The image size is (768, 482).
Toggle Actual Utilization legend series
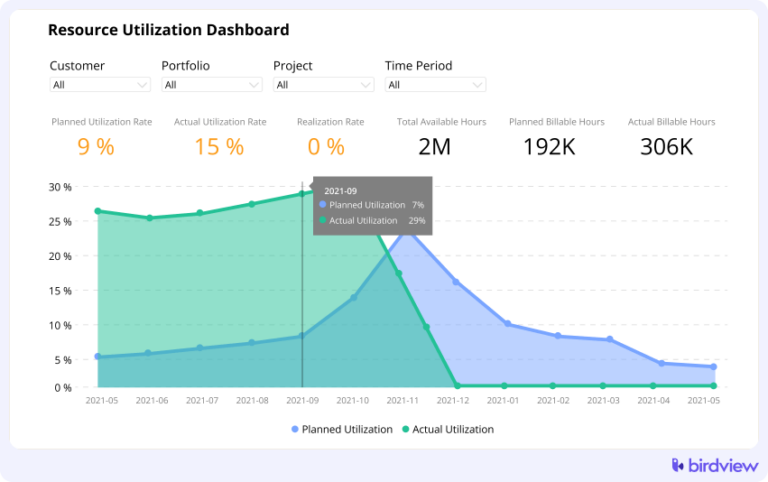pos(448,429)
